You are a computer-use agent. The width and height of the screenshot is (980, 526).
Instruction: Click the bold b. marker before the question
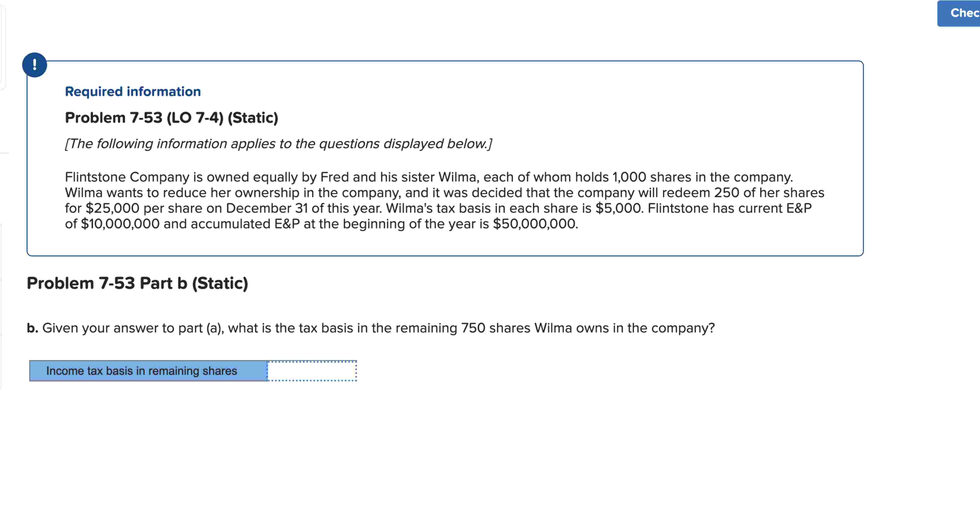(32, 327)
